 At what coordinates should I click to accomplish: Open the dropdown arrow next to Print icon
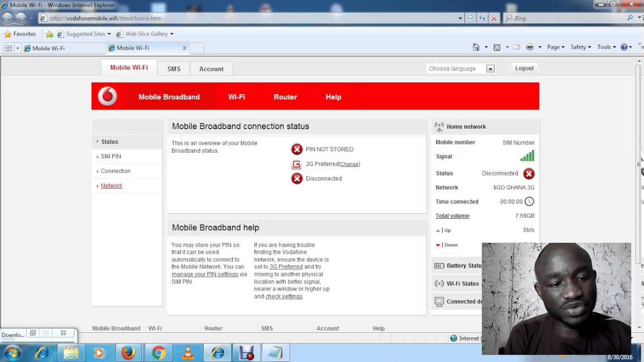[540, 47]
